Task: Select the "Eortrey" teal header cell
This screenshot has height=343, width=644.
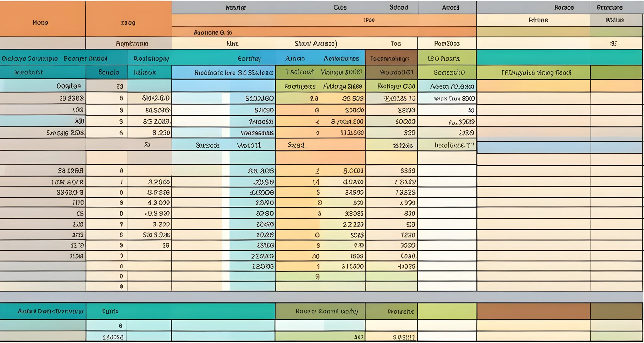Action: click(x=249, y=58)
